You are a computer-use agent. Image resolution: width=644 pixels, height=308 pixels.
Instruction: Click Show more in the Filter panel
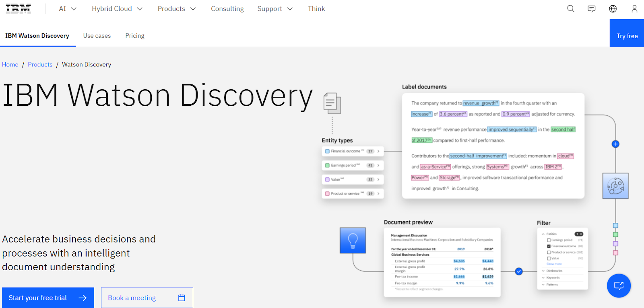554,264
